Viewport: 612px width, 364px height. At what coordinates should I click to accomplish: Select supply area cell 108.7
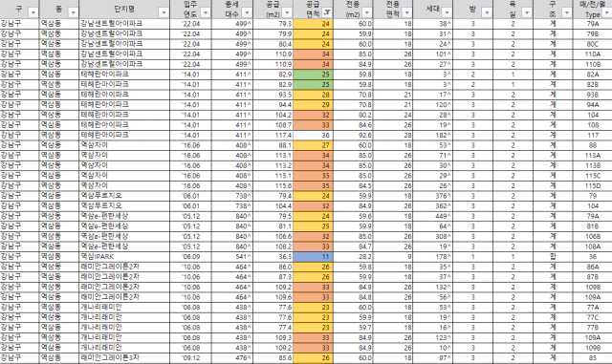pos(273,125)
